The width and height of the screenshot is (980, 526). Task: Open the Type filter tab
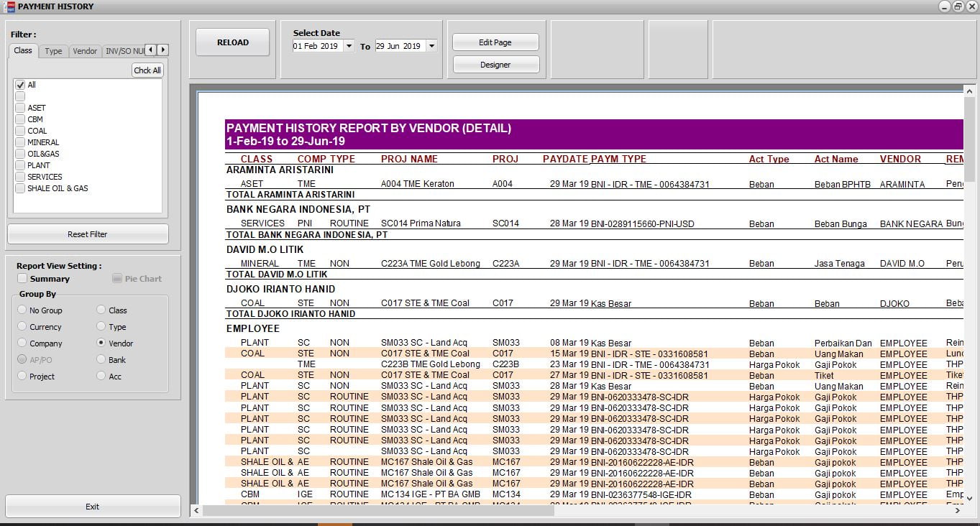pos(53,51)
